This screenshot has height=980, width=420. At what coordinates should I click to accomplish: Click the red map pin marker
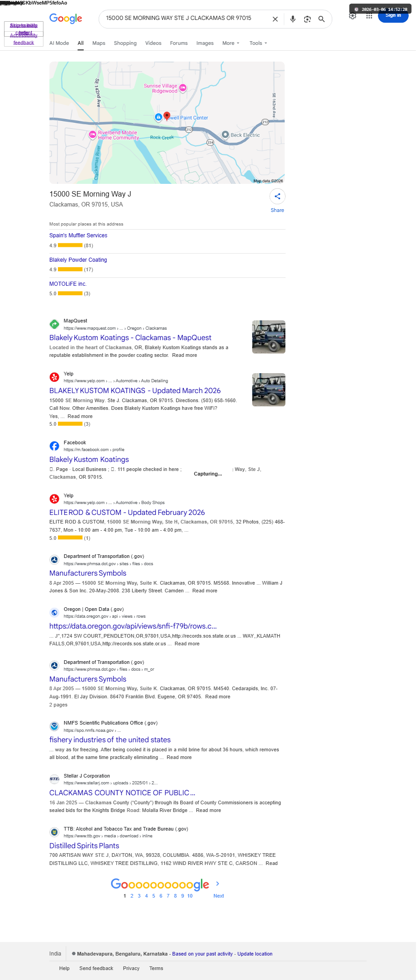[x=167, y=116]
